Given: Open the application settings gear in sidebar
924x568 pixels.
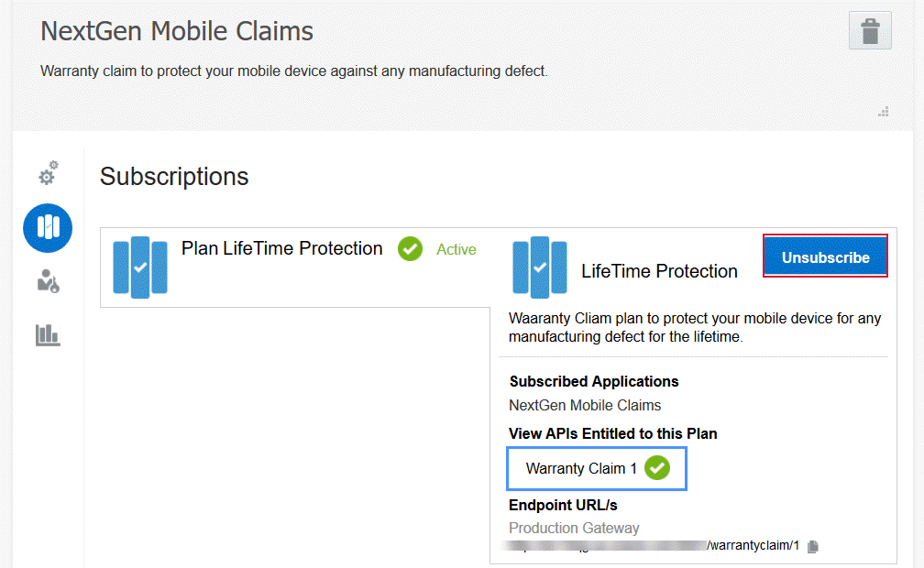Looking at the screenshot, I should tap(47, 173).
